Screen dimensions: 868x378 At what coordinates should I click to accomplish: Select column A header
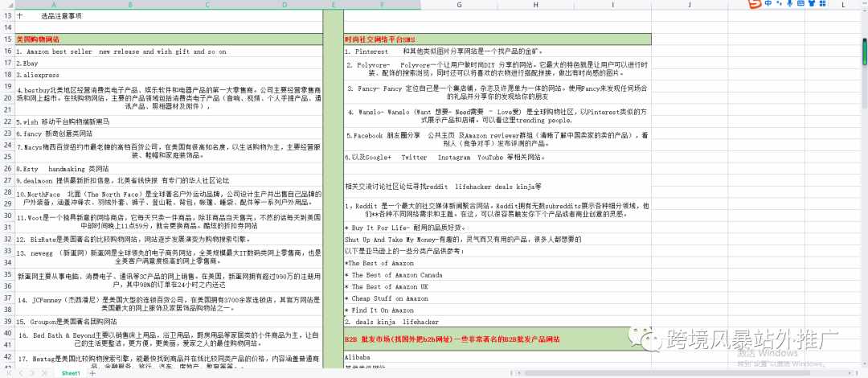click(53, 5)
